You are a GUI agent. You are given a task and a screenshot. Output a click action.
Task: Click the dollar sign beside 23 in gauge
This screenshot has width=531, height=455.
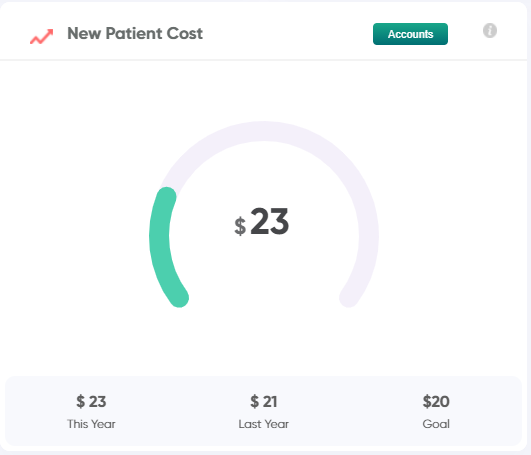click(x=240, y=226)
